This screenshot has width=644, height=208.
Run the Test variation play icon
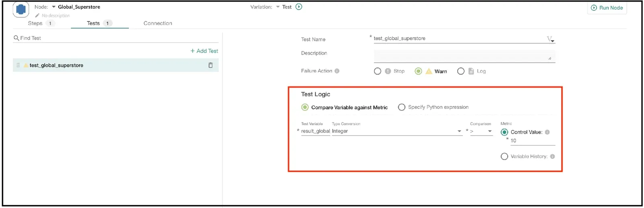pos(299,7)
